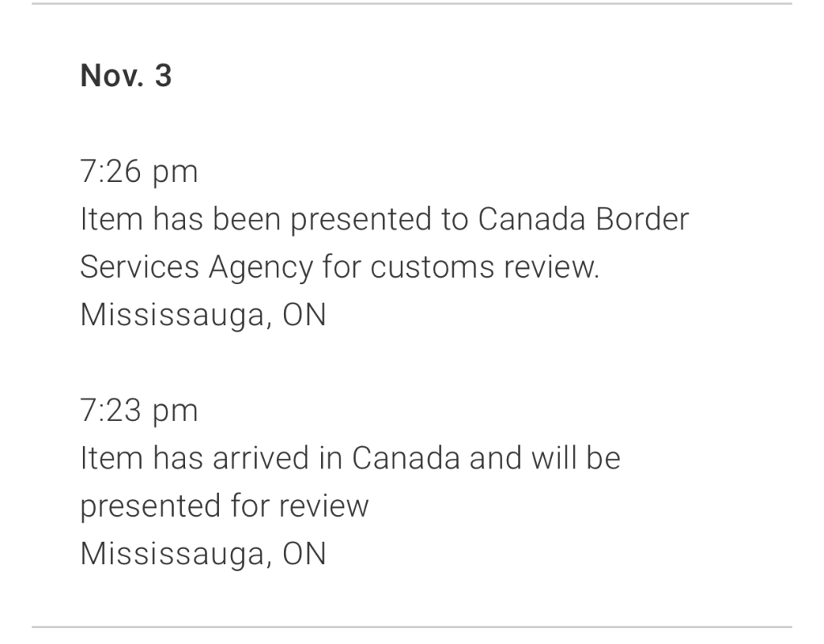Click the words "Canada Border"
This screenshot has height=644, width=824.
pos(583,220)
